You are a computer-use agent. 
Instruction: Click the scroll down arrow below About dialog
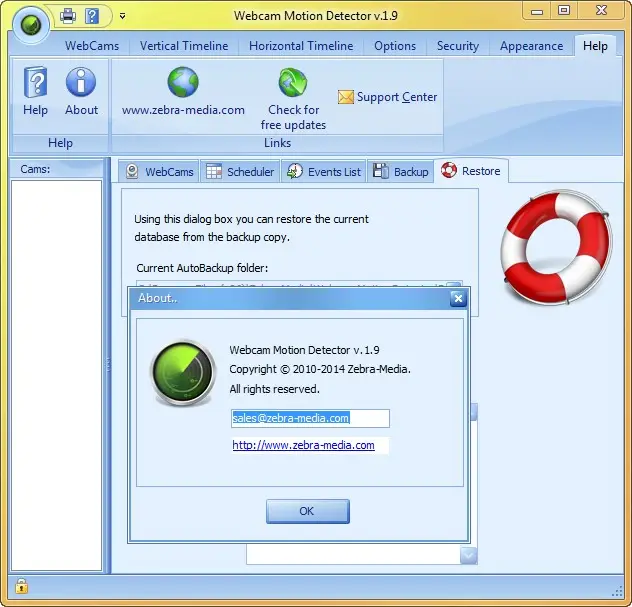point(468,556)
